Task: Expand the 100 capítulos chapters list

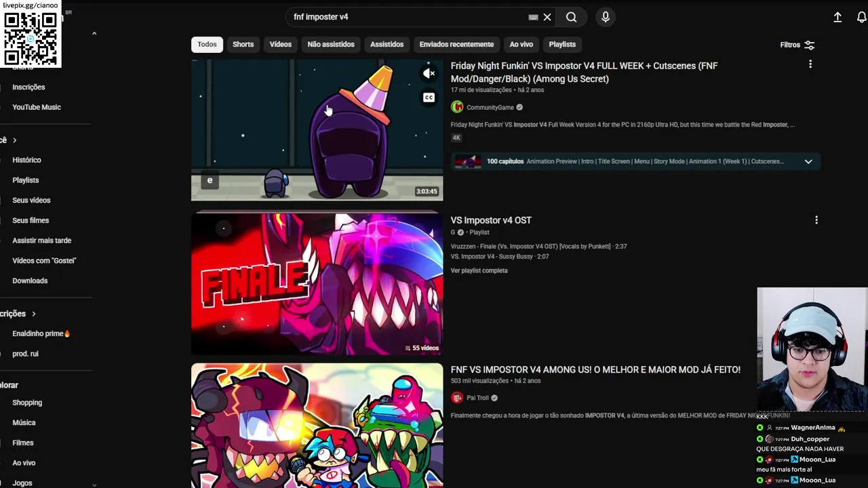Action: click(x=808, y=161)
